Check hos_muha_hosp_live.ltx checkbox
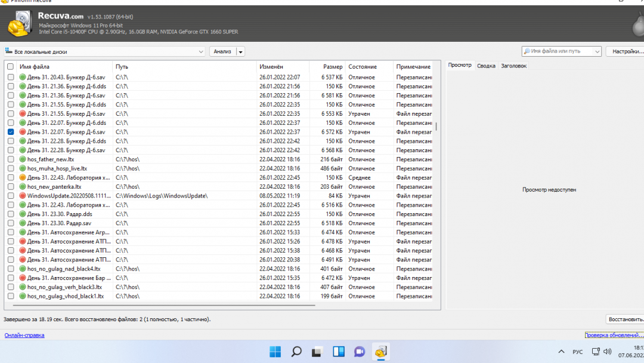Screen dimensions: 644x363 coord(11,168)
